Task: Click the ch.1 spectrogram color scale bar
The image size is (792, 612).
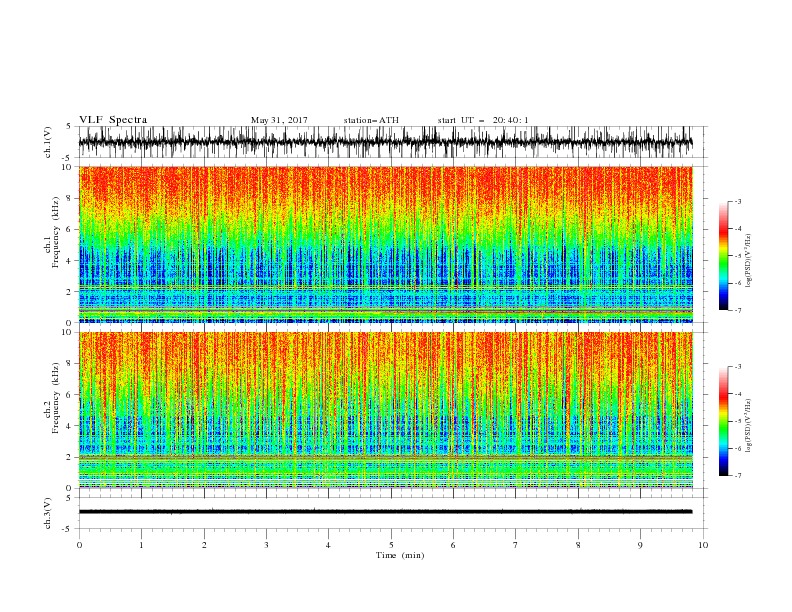Action: tap(723, 256)
